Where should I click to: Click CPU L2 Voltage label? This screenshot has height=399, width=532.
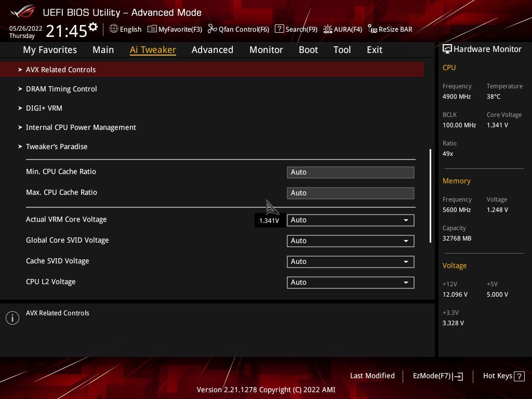point(50,282)
